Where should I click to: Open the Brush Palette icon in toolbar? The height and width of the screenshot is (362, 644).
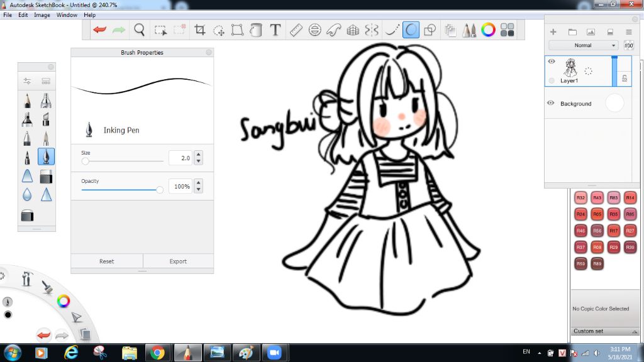click(469, 30)
